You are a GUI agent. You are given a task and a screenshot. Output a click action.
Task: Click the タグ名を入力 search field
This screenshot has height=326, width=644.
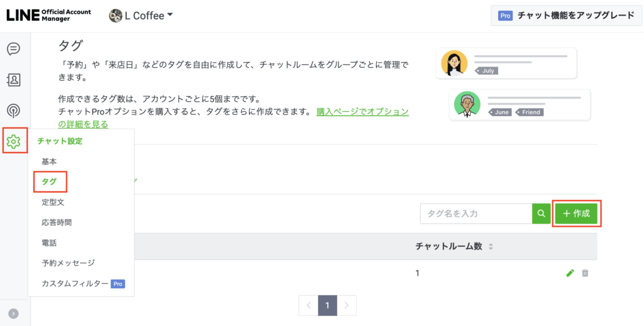pyautogui.click(x=476, y=214)
